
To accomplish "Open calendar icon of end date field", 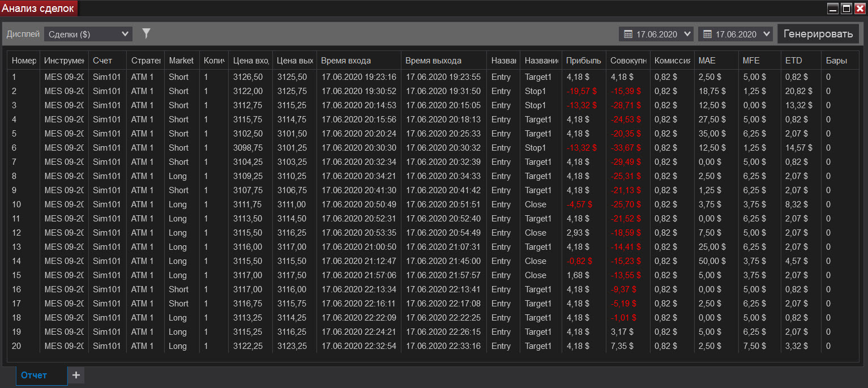I will pos(707,34).
